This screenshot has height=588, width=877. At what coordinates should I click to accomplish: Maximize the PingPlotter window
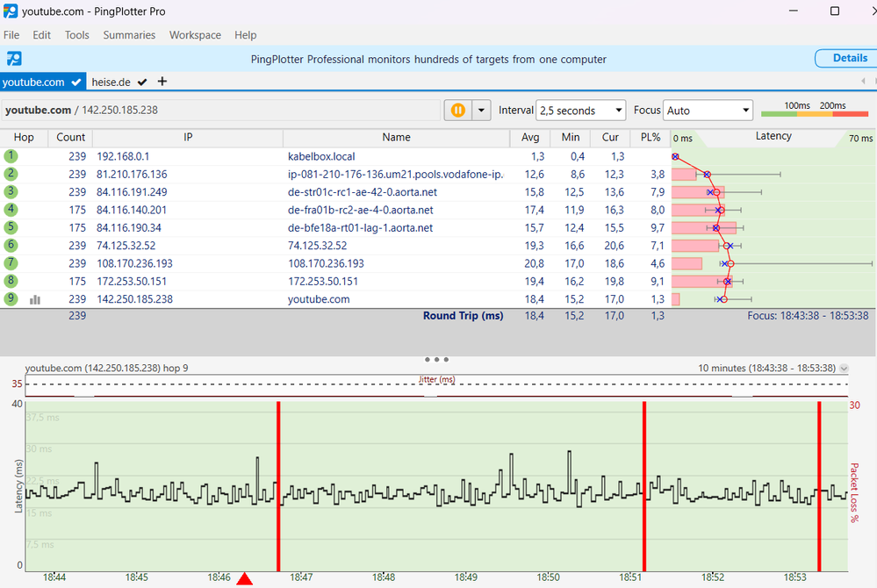pos(835,11)
